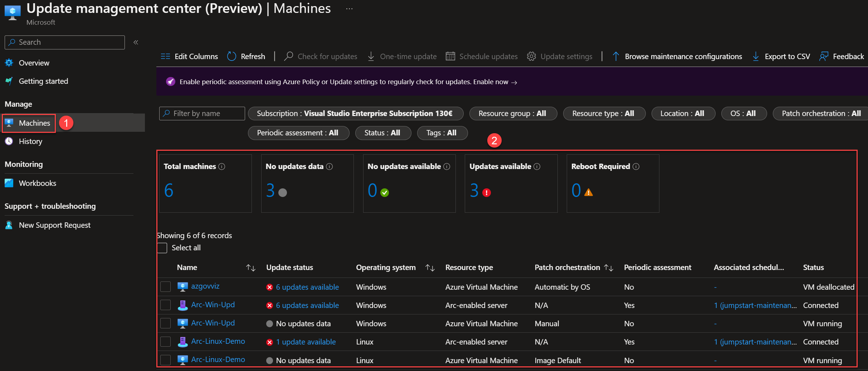868x371 pixels.
Task: Click the Updates available summary tile
Action: (x=511, y=183)
